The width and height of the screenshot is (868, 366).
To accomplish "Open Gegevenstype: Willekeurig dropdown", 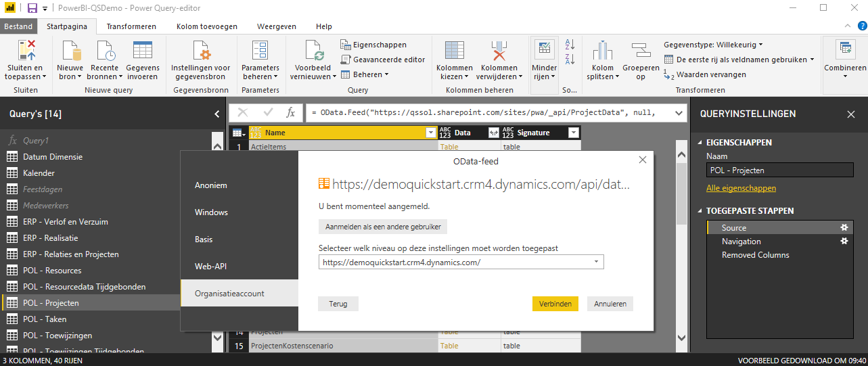I will click(713, 45).
